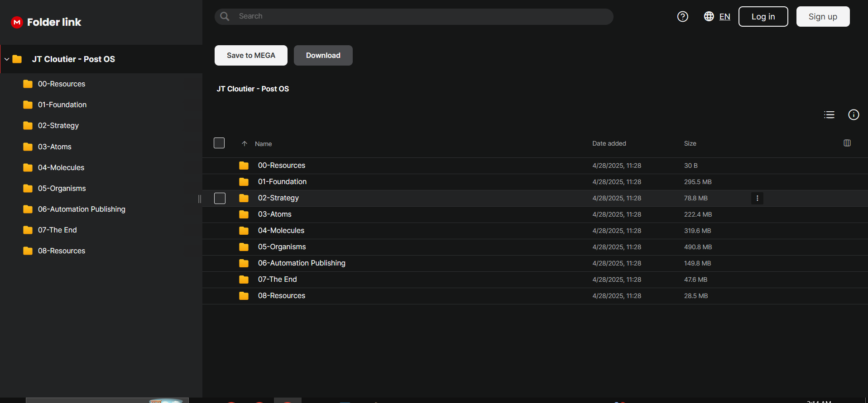The height and width of the screenshot is (403, 868).
Task: Collapse the JT Cloutier - Post OS tree
Action: [x=7, y=59]
